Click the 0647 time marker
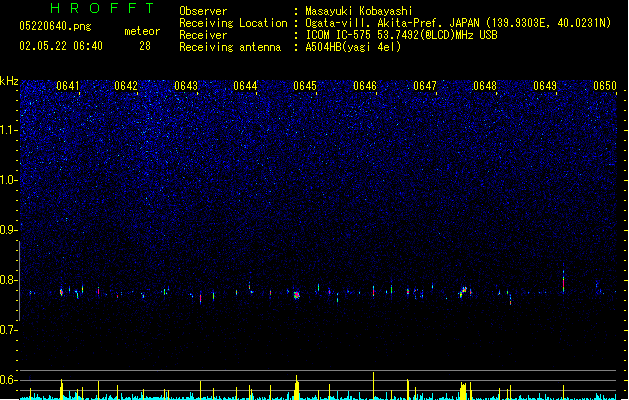This screenshot has width=629, height=400. (x=425, y=86)
